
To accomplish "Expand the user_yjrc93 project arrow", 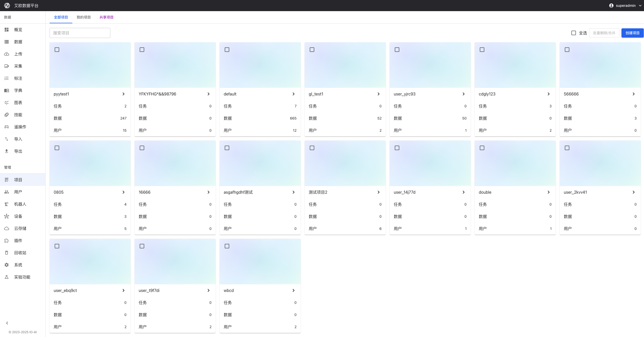I will click(x=464, y=94).
